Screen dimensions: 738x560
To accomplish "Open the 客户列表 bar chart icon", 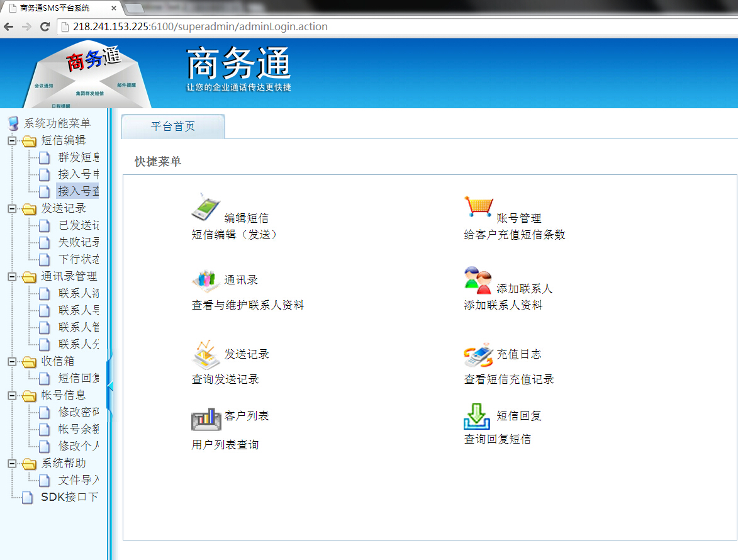I will coord(206,419).
